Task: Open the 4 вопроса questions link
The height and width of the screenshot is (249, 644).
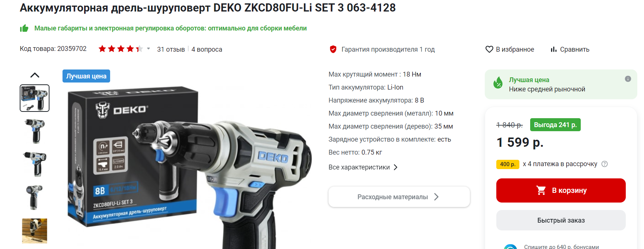Action: click(206, 49)
